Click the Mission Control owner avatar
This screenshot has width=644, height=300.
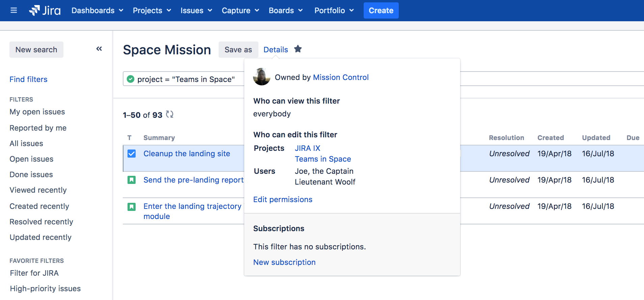(262, 77)
